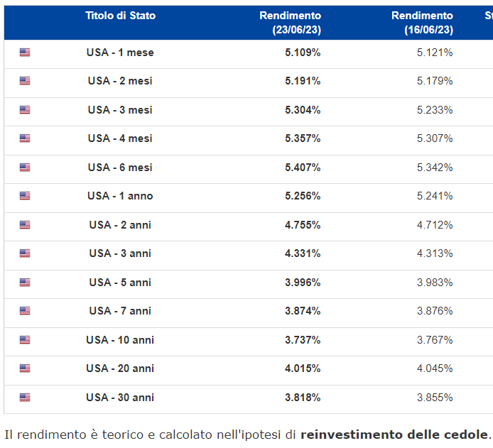Click the US flag icon beside USA - 20 anni
The image size is (493, 448).
(x=25, y=368)
